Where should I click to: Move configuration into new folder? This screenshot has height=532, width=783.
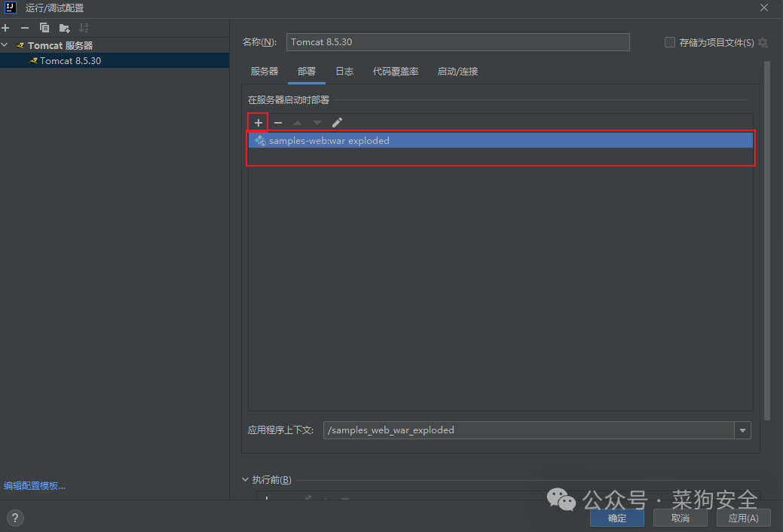coord(64,28)
